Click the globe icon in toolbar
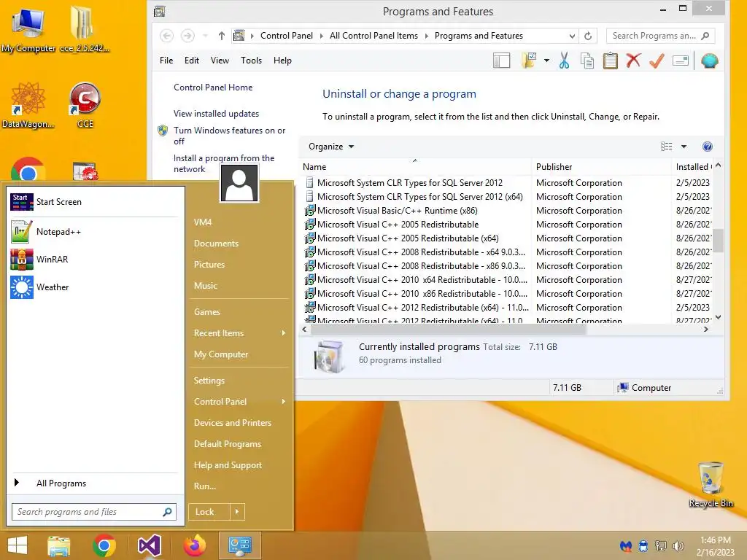The image size is (747, 560). click(x=709, y=61)
